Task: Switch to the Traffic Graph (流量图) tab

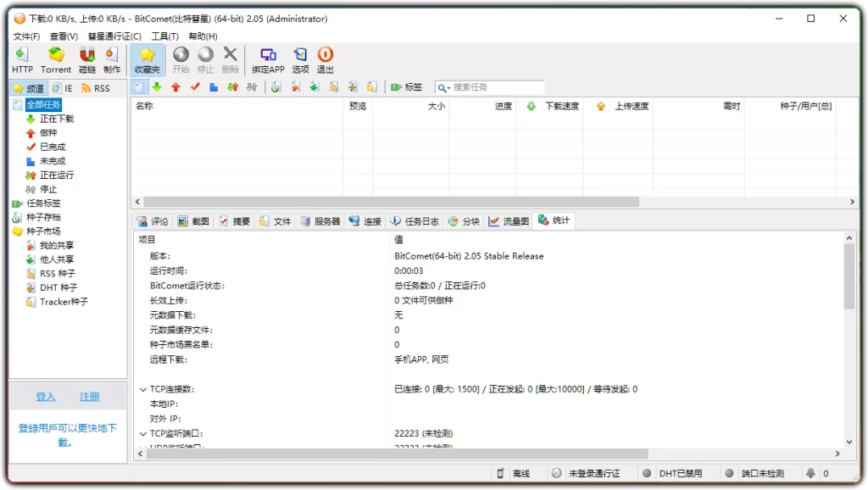Action: [509, 221]
